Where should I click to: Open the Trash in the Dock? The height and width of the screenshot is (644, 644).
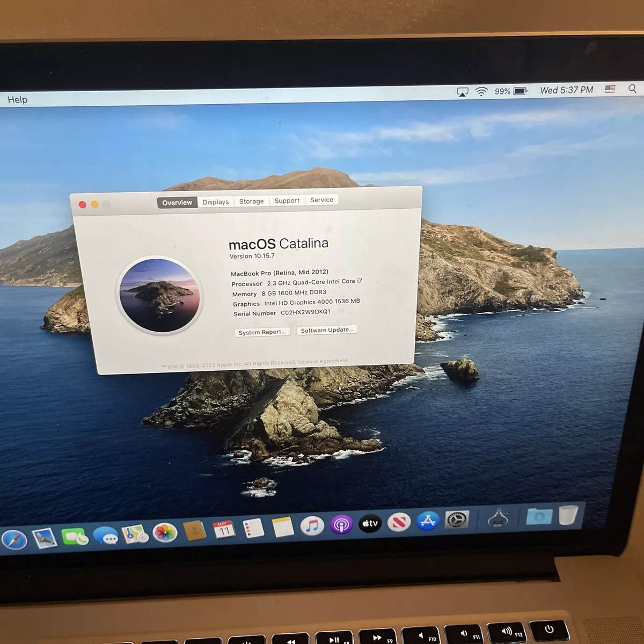click(568, 514)
